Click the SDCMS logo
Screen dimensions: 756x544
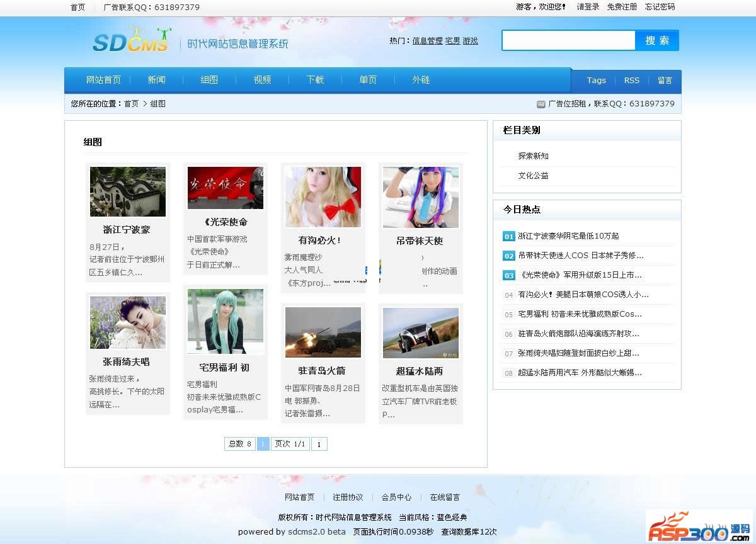pyautogui.click(x=131, y=40)
